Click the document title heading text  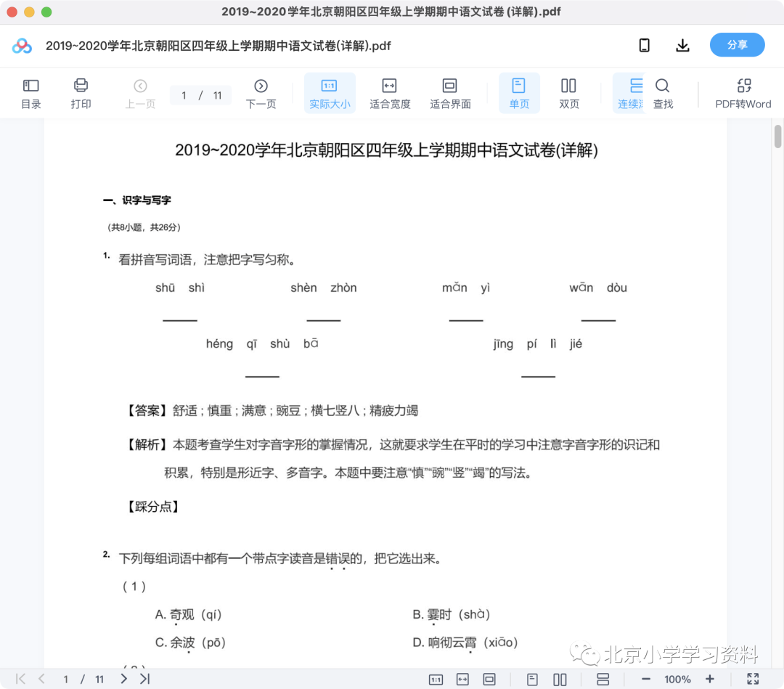pos(386,150)
